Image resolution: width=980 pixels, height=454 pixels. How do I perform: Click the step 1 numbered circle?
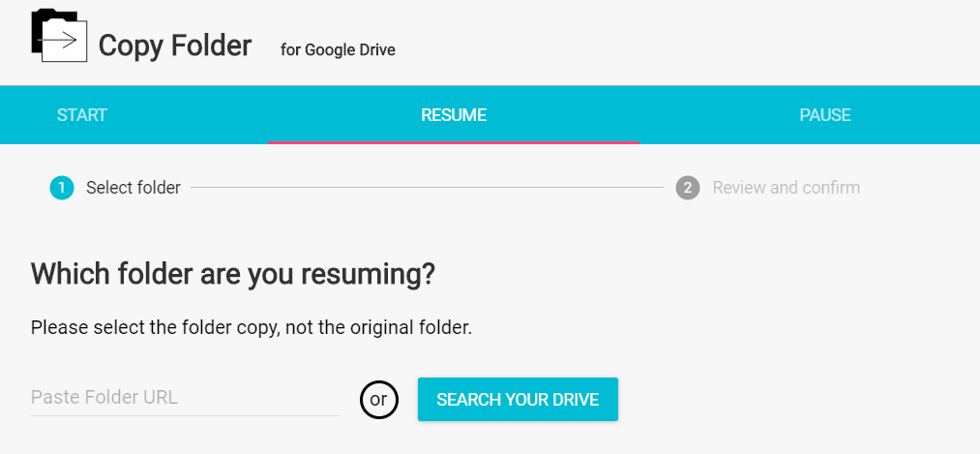pyautogui.click(x=62, y=188)
